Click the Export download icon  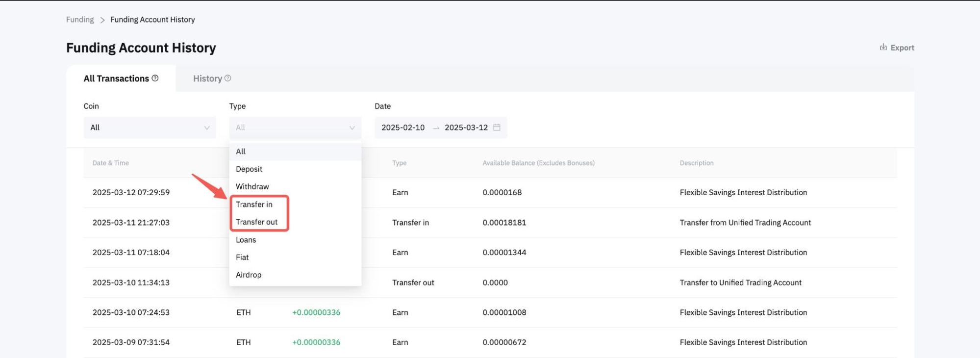tap(883, 47)
